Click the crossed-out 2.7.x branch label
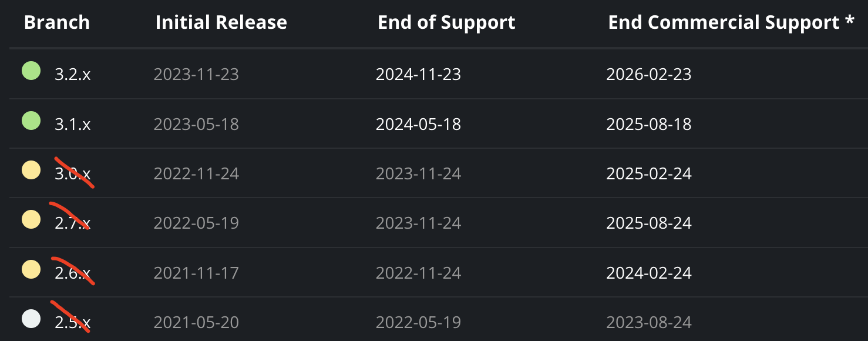This screenshot has height=341, width=868. point(73,223)
